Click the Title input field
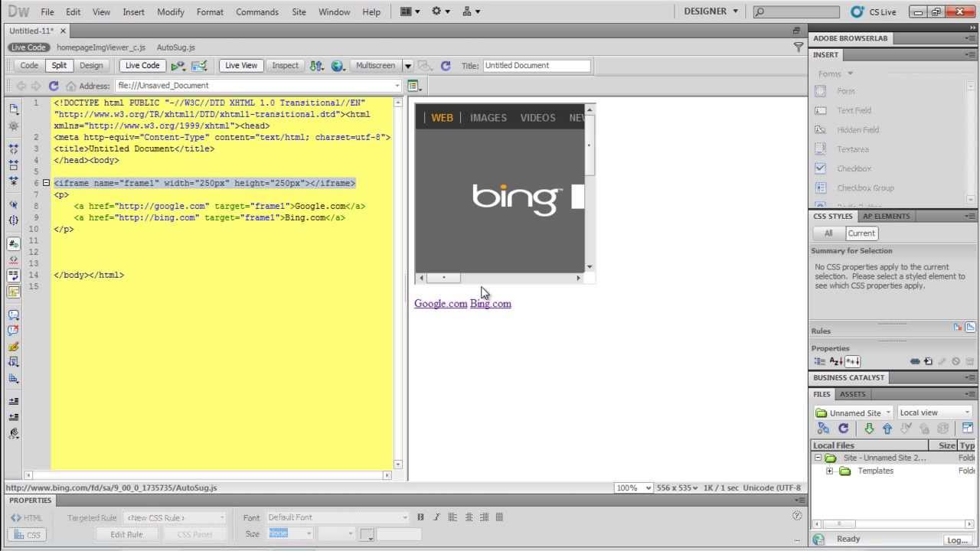This screenshot has height=551, width=980. coord(537,66)
